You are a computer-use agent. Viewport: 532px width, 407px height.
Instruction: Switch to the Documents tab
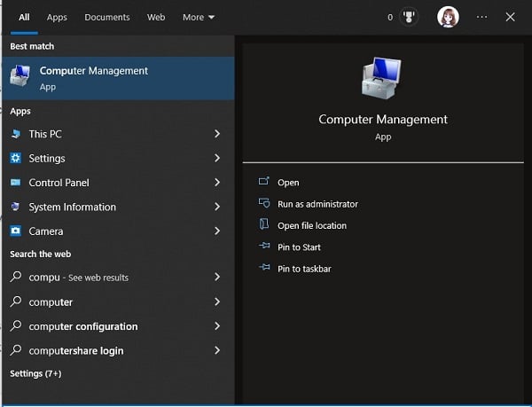[x=106, y=17]
